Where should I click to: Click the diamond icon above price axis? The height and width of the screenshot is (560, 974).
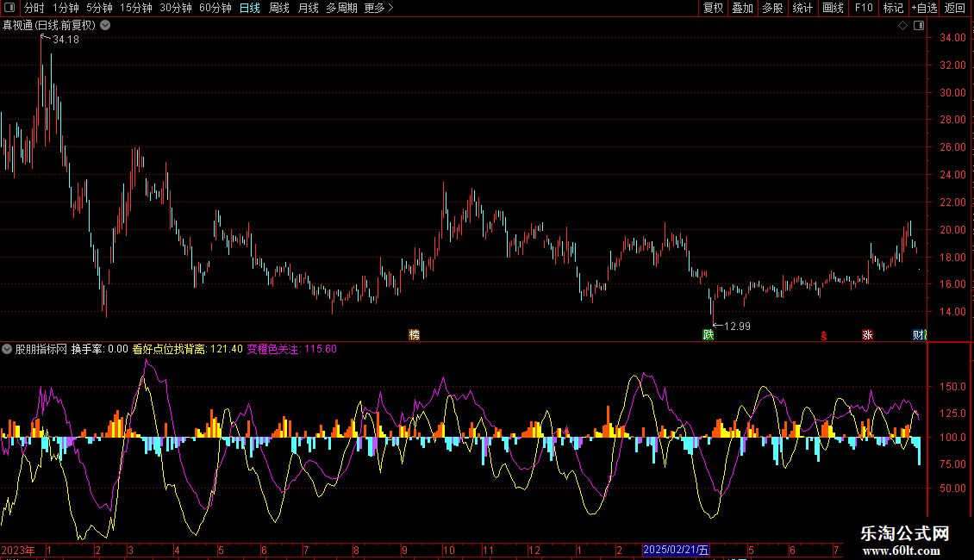coord(903,26)
